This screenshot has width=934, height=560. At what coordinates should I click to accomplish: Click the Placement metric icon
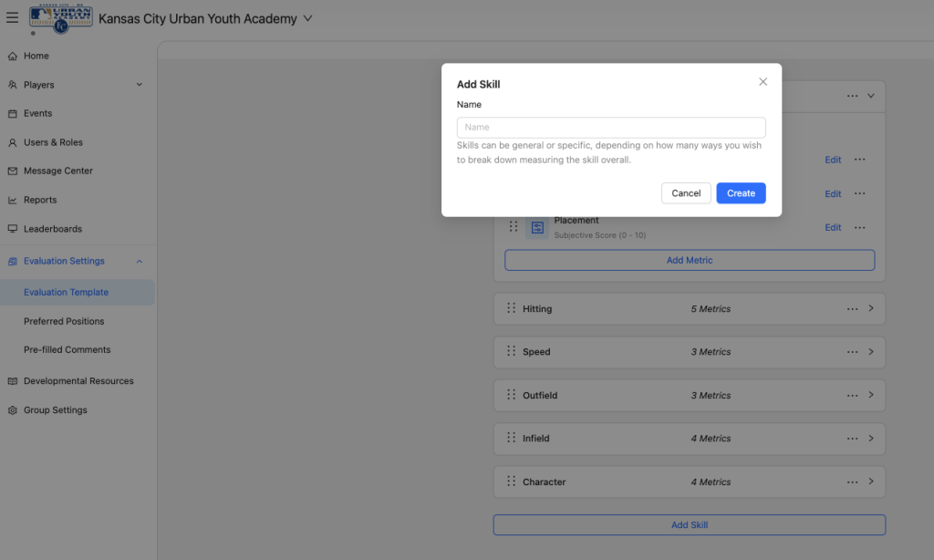click(537, 227)
